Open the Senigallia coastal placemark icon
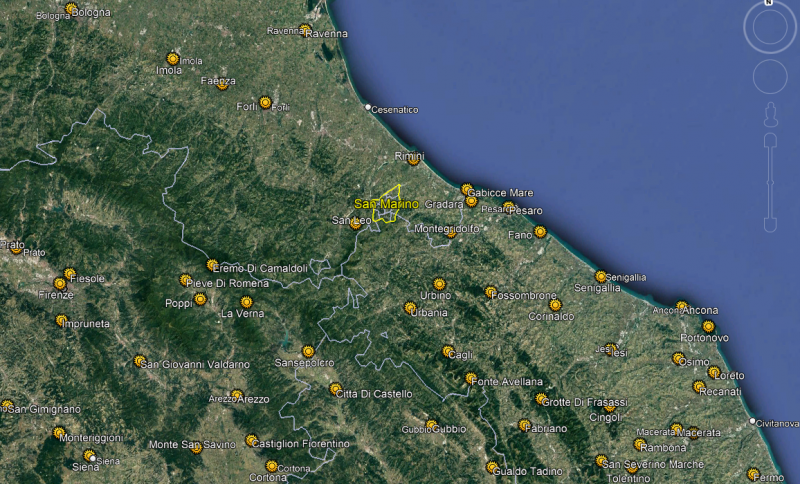The height and width of the screenshot is (484, 800). [x=601, y=277]
